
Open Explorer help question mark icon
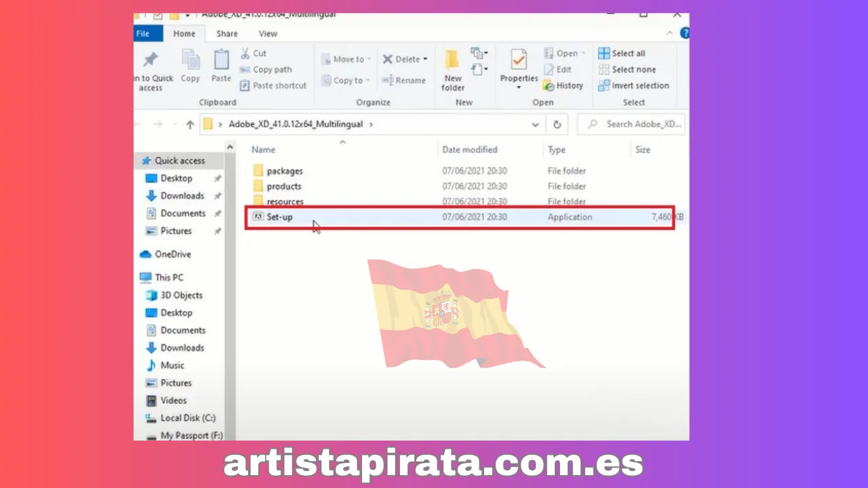tap(684, 33)
